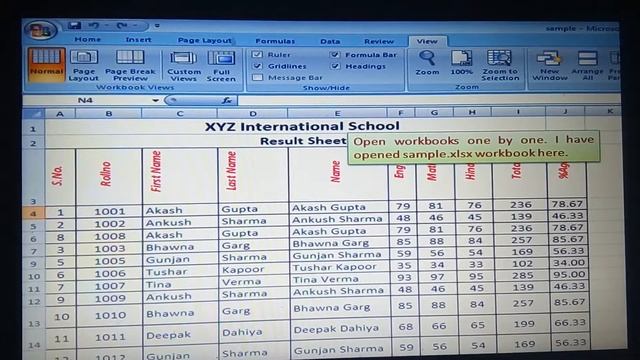
Task: Save workbook from Quick Access Toolbar
Action: [75, 25]
